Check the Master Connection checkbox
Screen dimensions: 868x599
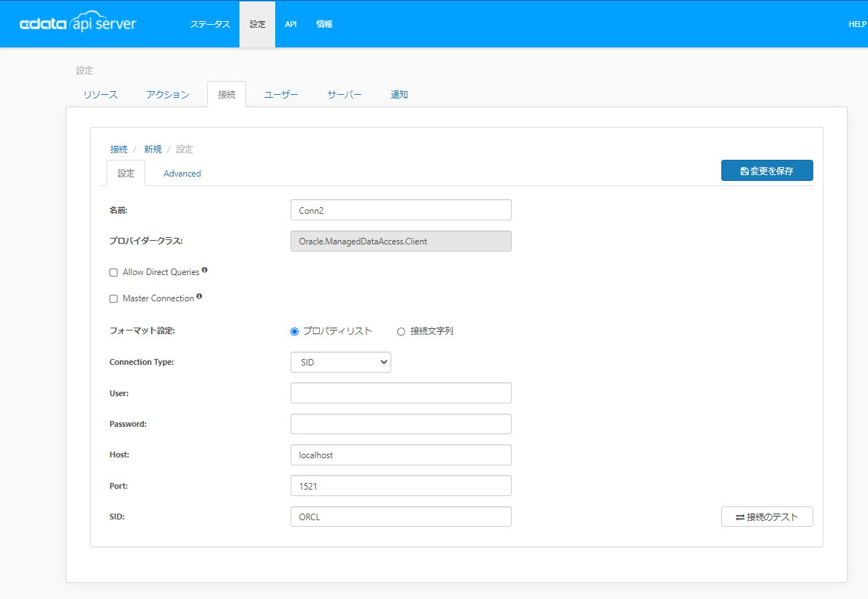click(113, 298)
